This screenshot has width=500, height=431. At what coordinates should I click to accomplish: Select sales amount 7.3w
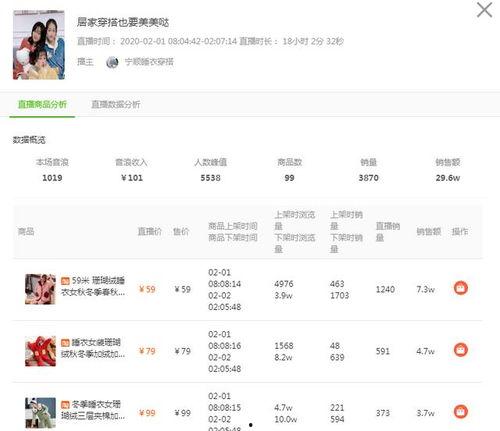(x=425, y=289)
